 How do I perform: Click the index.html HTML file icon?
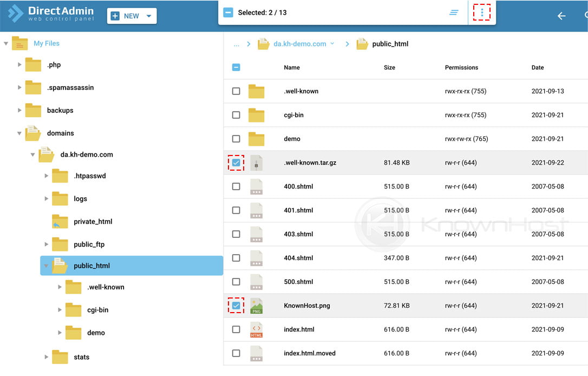(256, 329)
